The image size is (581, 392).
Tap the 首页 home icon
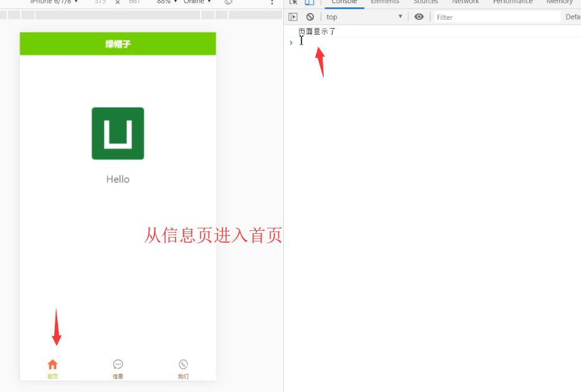[x=52, y=364]
